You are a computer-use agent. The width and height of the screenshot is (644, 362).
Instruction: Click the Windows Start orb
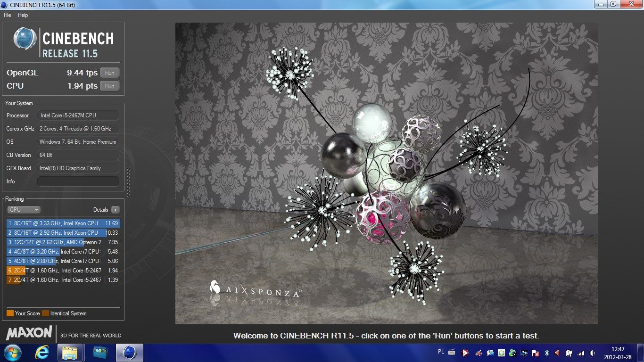(12, 353)
